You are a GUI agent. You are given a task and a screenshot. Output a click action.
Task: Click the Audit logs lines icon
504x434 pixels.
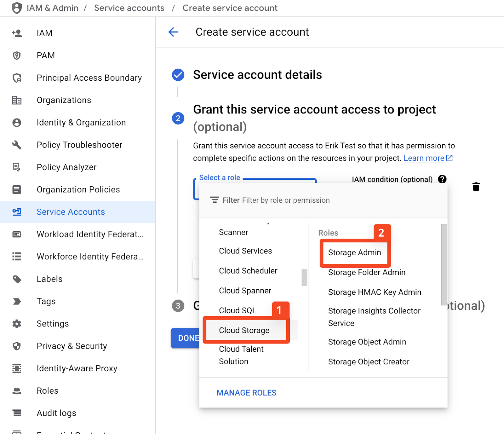coord(17,413)
